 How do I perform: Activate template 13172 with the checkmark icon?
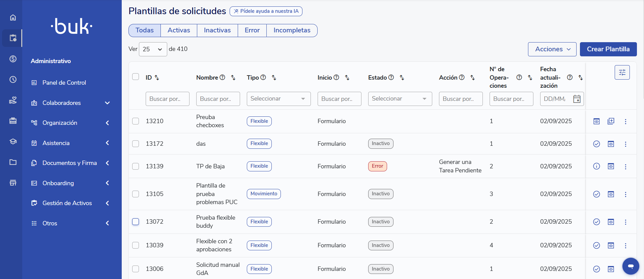pyautogui.click(x=596, y=144)
